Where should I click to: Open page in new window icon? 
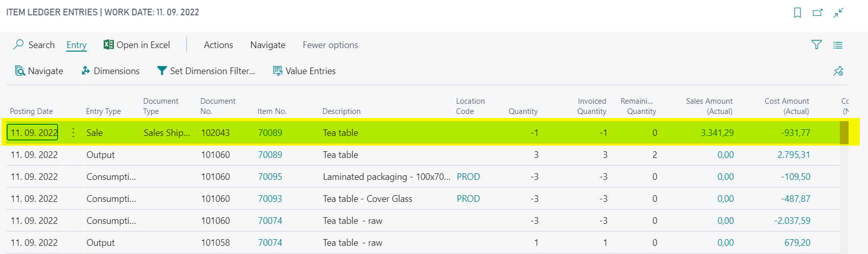[x=817, y=13]
